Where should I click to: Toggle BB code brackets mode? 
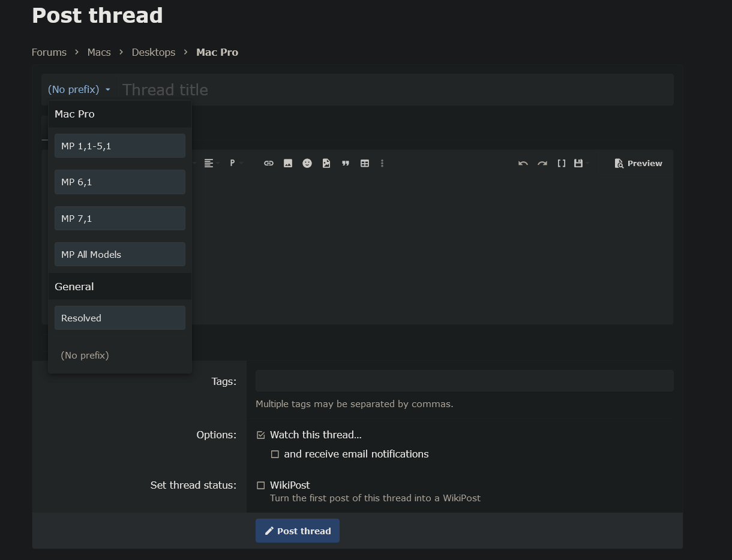click(x=562, y=163)
